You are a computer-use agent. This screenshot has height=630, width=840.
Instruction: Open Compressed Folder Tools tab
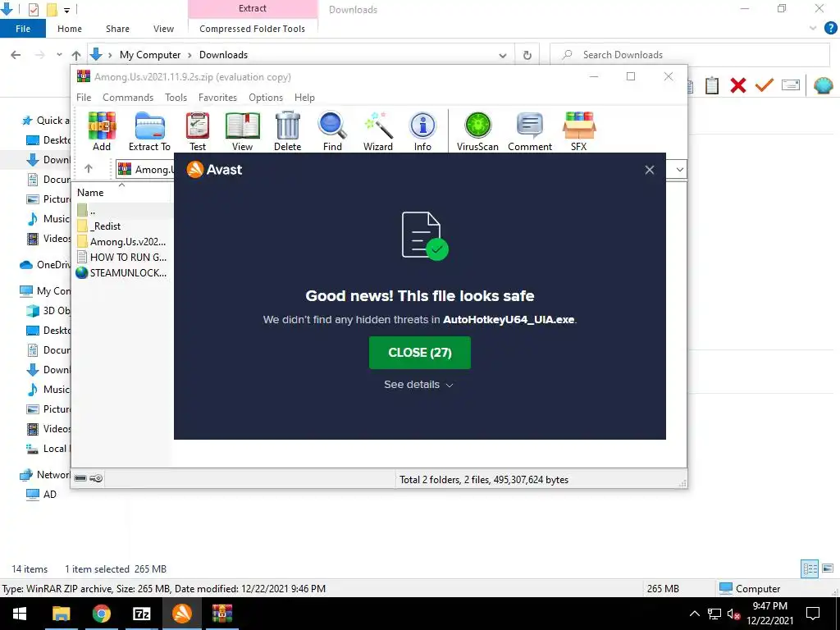click(x=253, y=29)
